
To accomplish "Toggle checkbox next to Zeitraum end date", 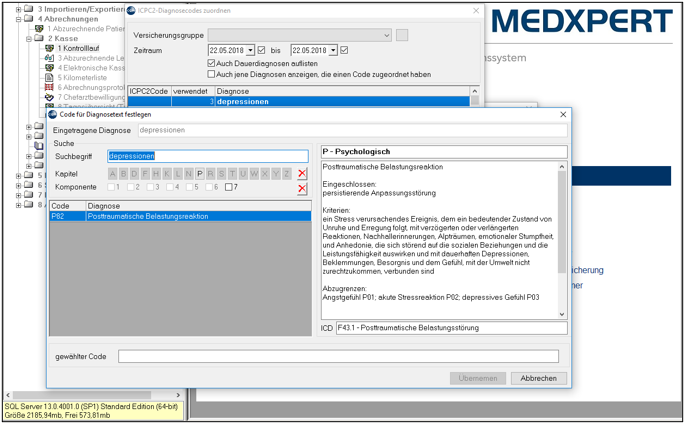I will (x=344, y=50).
